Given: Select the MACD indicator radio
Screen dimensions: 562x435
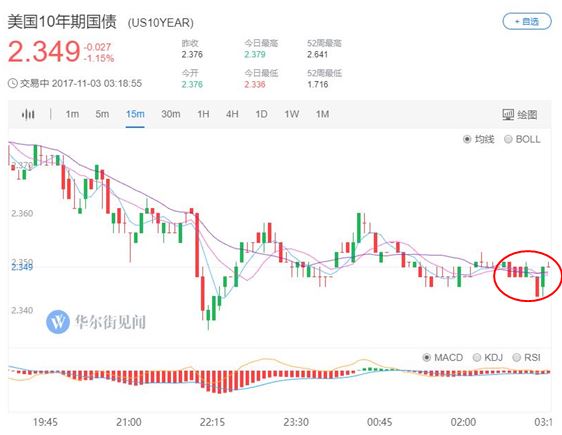Looking at the screenshot, I should pos(427,357).
